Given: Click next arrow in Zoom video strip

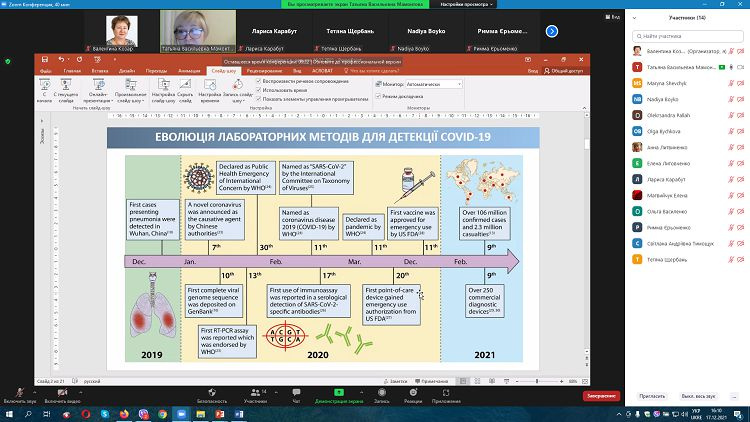Looking at the screenshot, I should (x=551, y=31).
